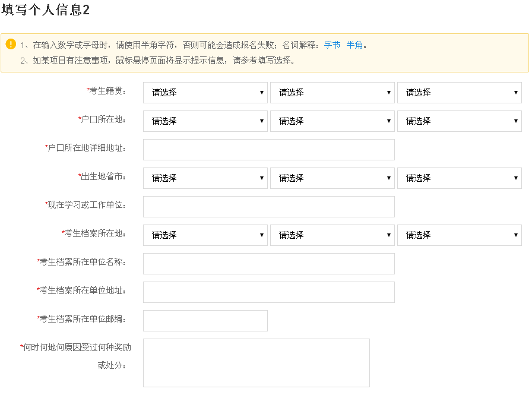Viewport: 532px width, 395px height.
Task: Click the 户口所在地详细地址 text field
Action: (268, 150)
